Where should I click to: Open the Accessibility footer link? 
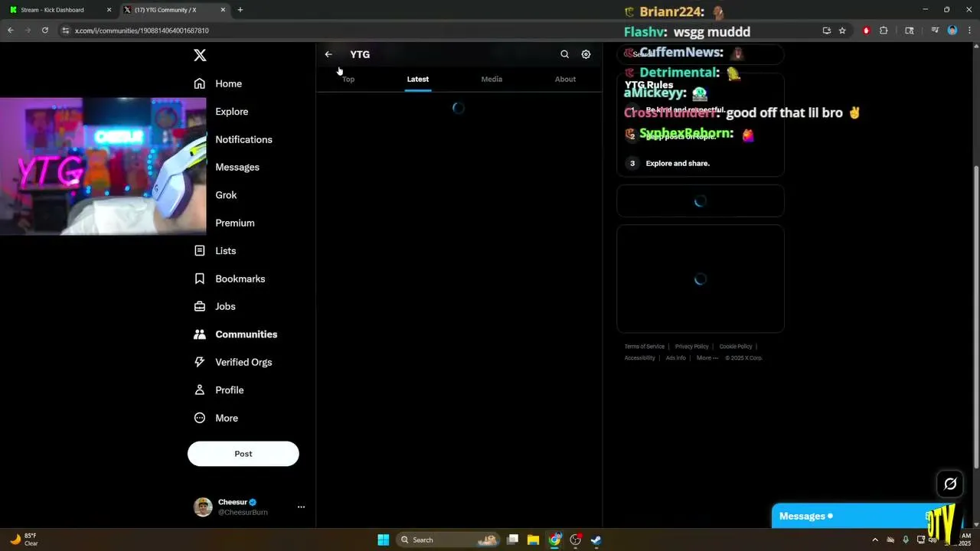pyautogui.click(x=639, y=358)
